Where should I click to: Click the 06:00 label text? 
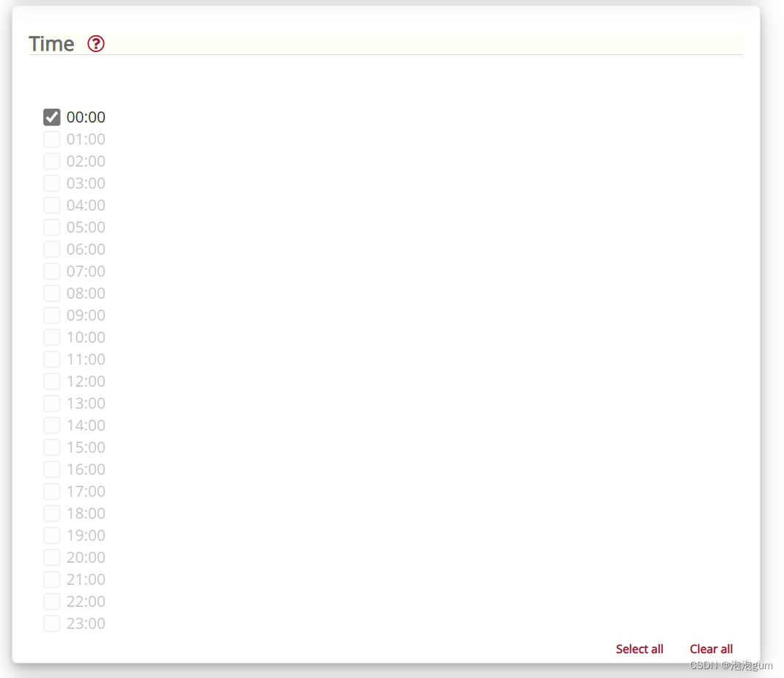pos(86,249)
